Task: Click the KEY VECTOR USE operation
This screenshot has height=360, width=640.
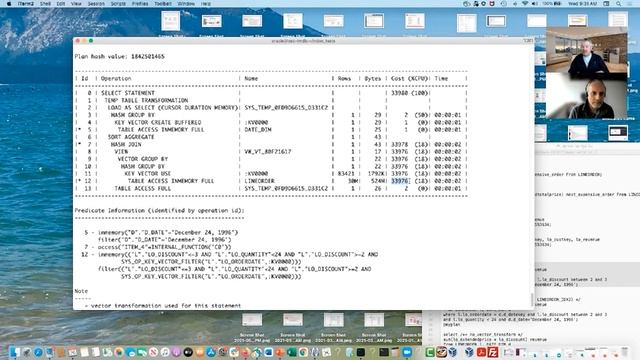Action: [x=148, y=173]
